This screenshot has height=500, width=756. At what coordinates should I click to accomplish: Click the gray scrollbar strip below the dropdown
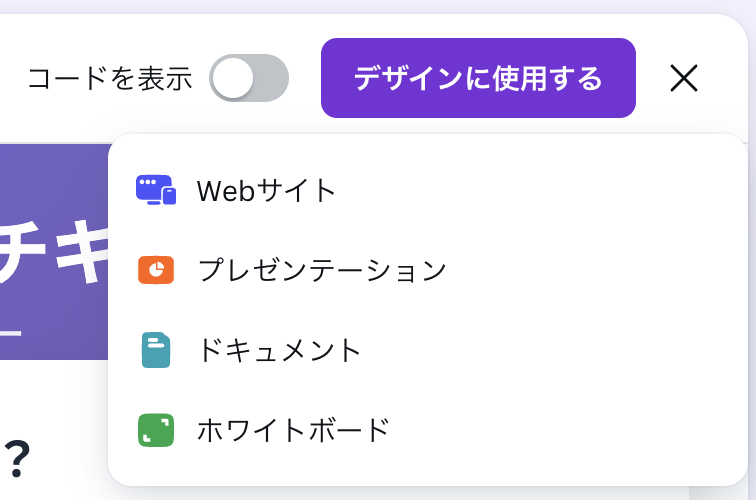pyautogui.click(x=695, y=493)
